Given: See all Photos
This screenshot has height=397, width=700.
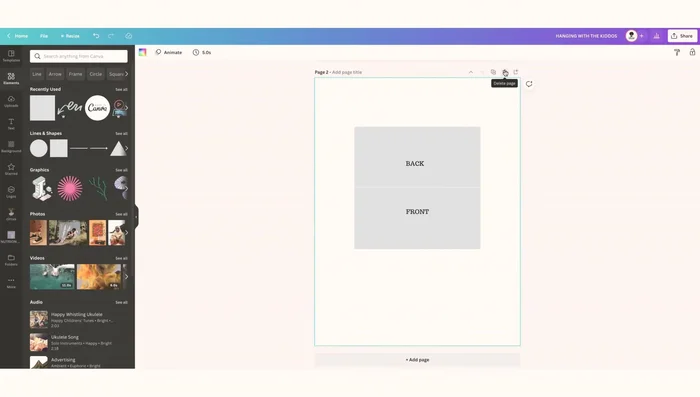Looking at the screenshot, I should tap(121, 214).
